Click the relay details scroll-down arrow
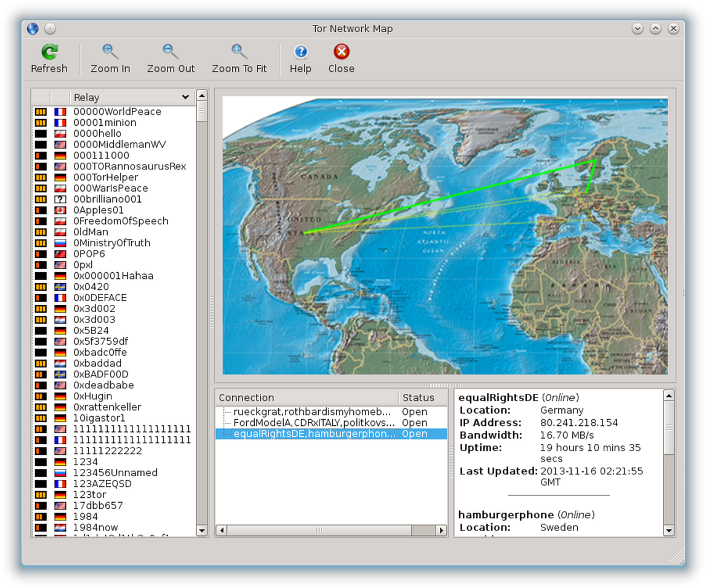 (669, 531)
